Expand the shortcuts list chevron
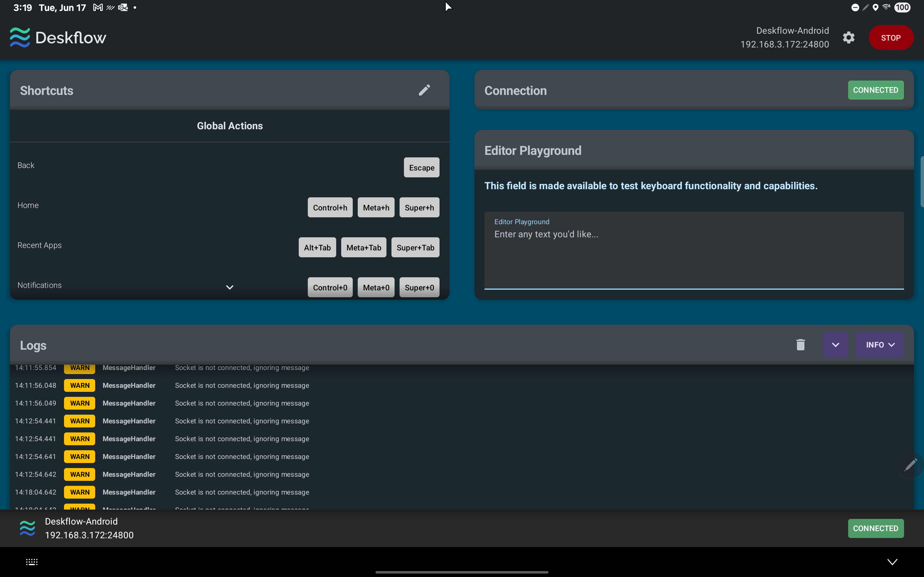This screenshot has width=924, height=577. coord(229,287)
